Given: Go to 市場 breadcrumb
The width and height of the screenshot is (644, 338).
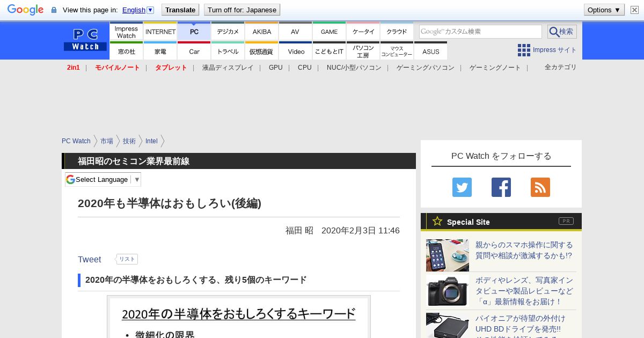Looking at the screenshot, I should pos(107,141).
